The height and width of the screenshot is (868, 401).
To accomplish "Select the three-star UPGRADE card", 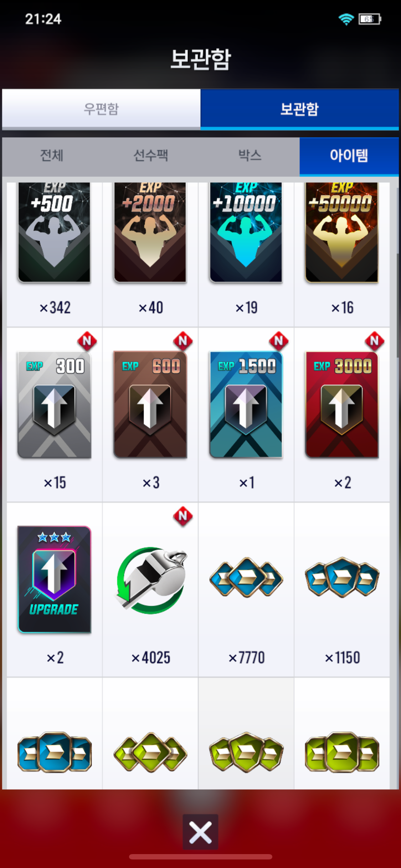I will click(54, 579).
